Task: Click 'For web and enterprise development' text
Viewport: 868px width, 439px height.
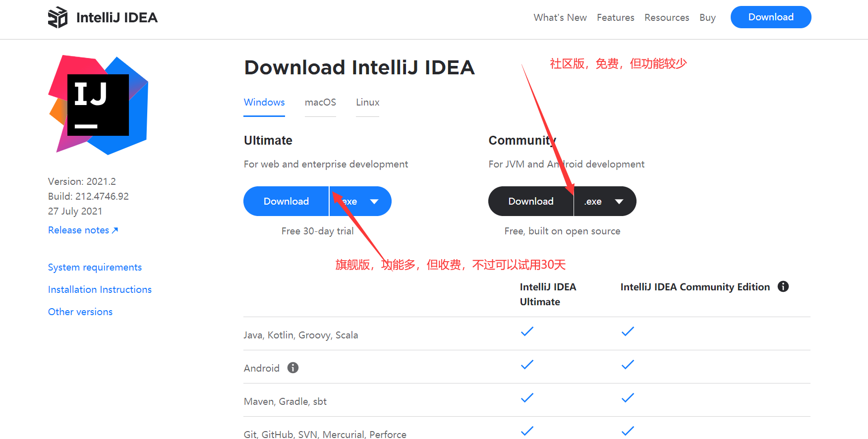Action: (x=326, y=164)
